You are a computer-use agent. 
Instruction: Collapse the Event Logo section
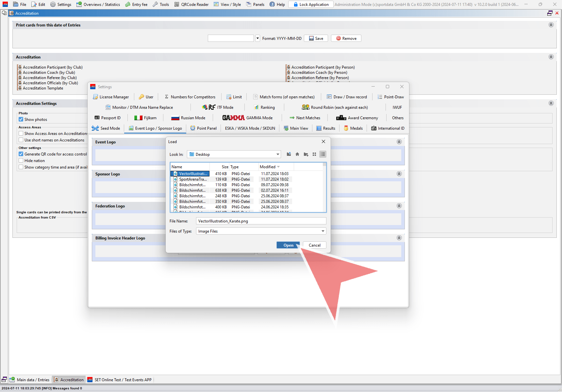tap(399, 142)
